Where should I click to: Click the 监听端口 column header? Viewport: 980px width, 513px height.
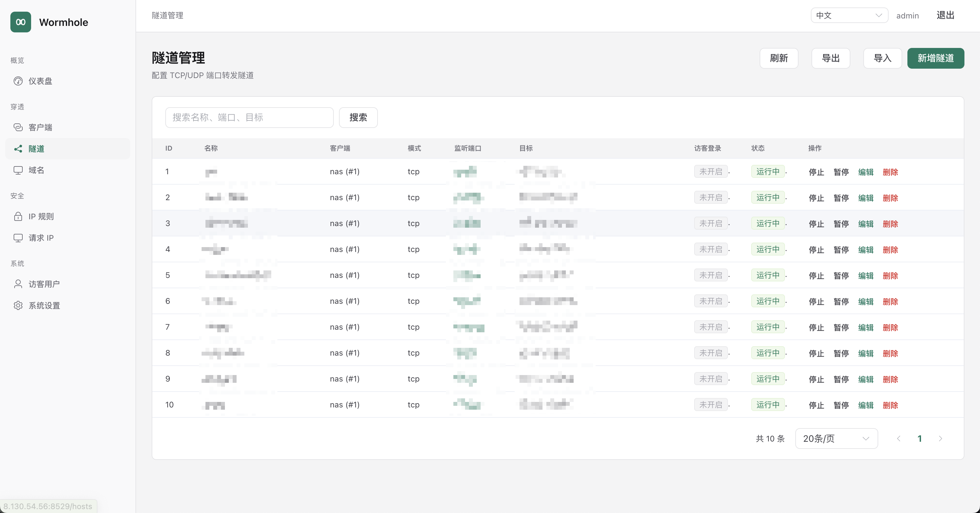tap(468, 148)
